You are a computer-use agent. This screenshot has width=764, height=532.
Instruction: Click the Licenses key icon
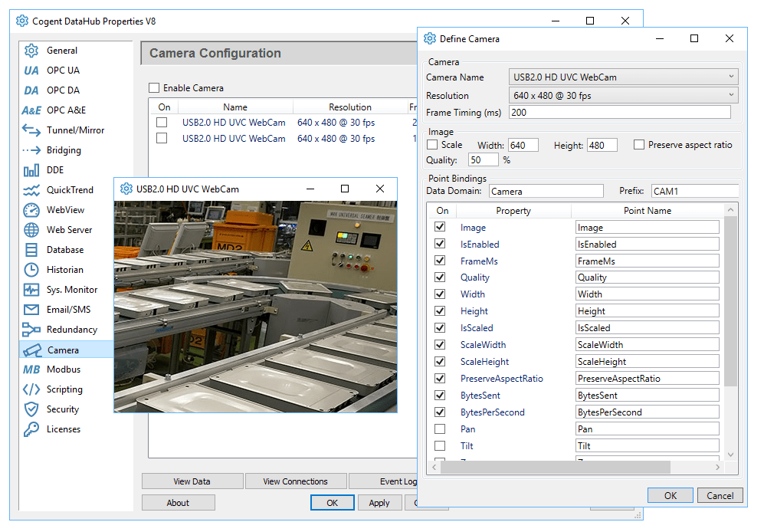click(x=31, y=429)
